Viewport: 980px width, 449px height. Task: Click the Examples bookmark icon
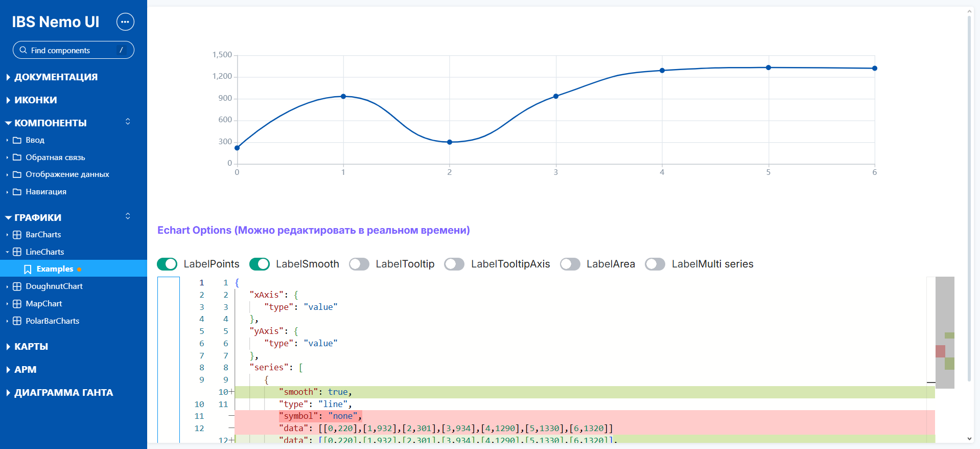(28, 269)
